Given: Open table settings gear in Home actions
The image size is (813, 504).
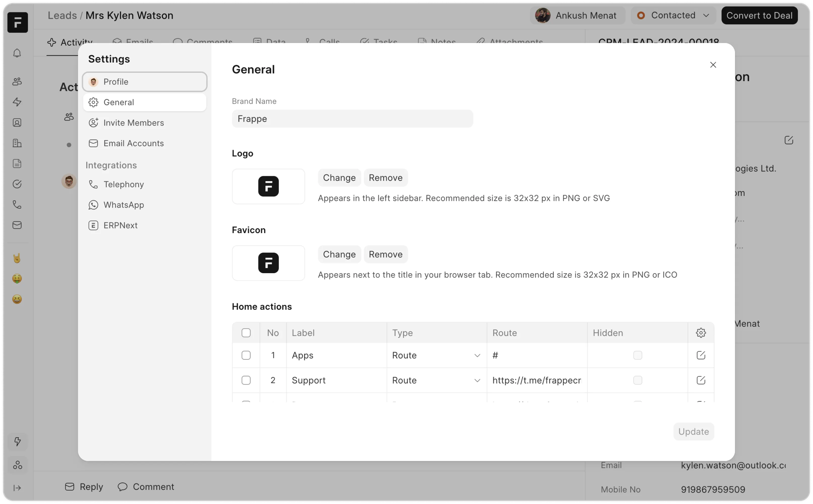Looking at the screenshot, I should click(701, 333).
